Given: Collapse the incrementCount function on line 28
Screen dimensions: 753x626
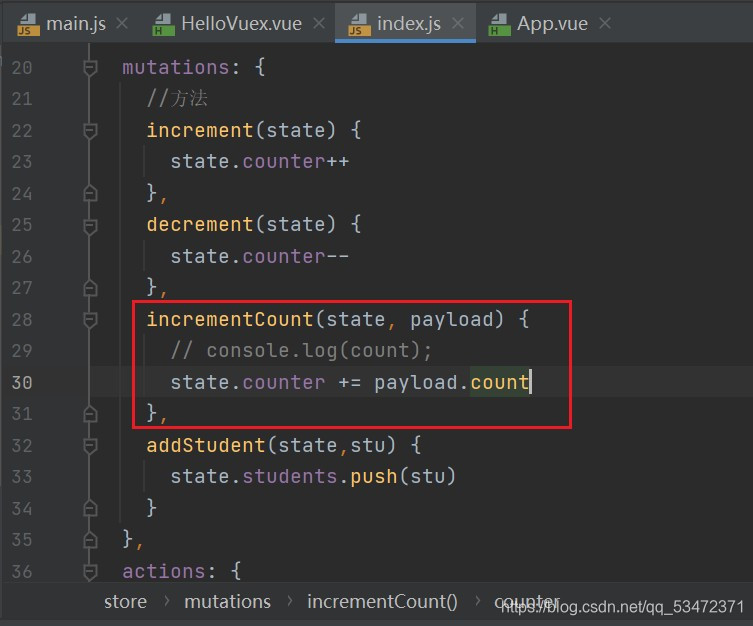Looking at the screenshot, I should (x=90, y=319).
